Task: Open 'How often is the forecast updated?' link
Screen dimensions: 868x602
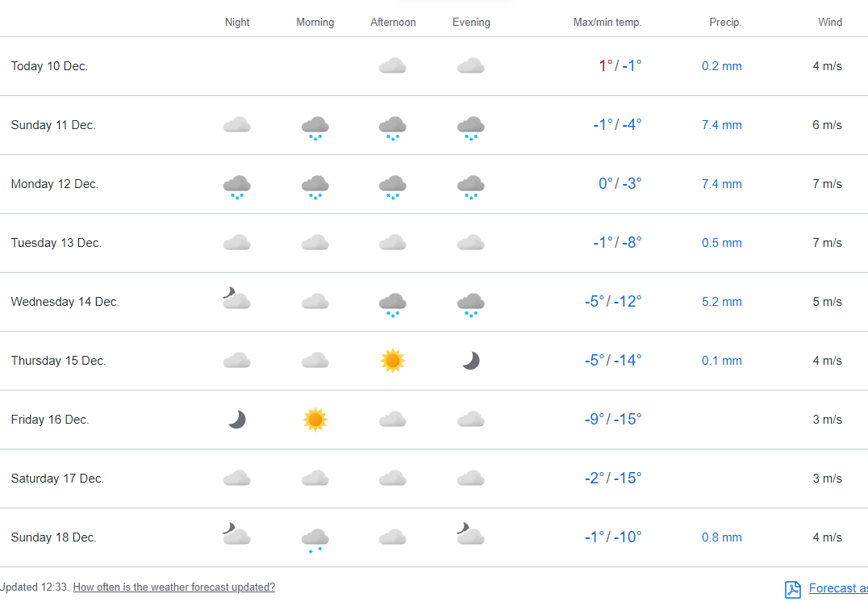Action: pos(174,587)
